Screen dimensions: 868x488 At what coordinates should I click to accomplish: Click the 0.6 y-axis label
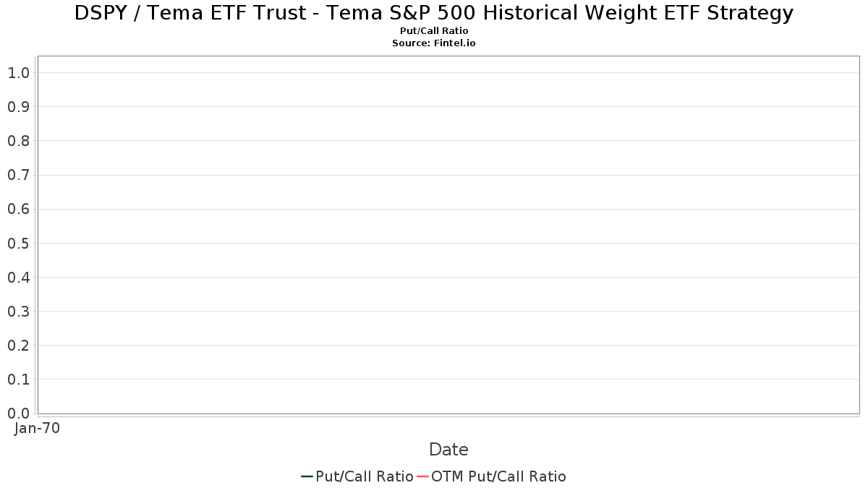[x=18, y=209]
